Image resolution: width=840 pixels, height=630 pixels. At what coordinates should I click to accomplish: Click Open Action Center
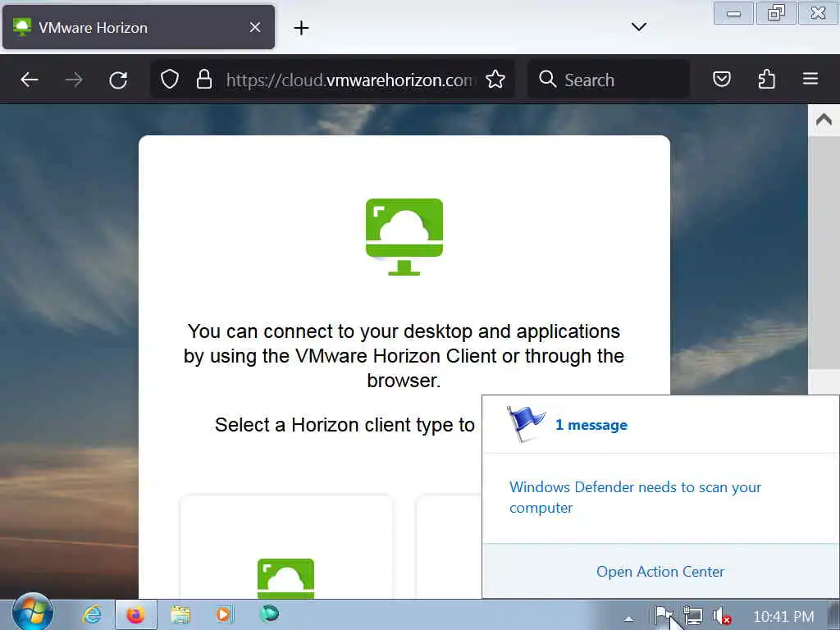coord(660,572)
